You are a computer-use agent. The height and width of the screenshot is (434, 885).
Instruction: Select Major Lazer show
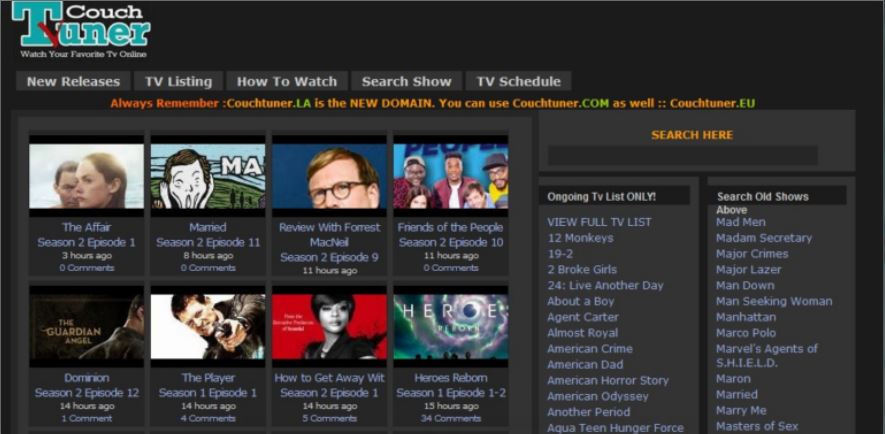click(x=748, y=269)
